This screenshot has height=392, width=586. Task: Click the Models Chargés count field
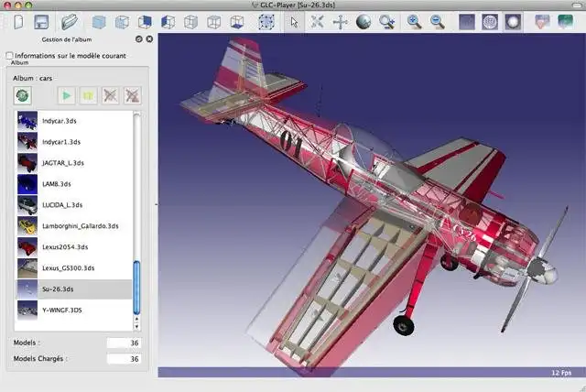pos(124,359)
